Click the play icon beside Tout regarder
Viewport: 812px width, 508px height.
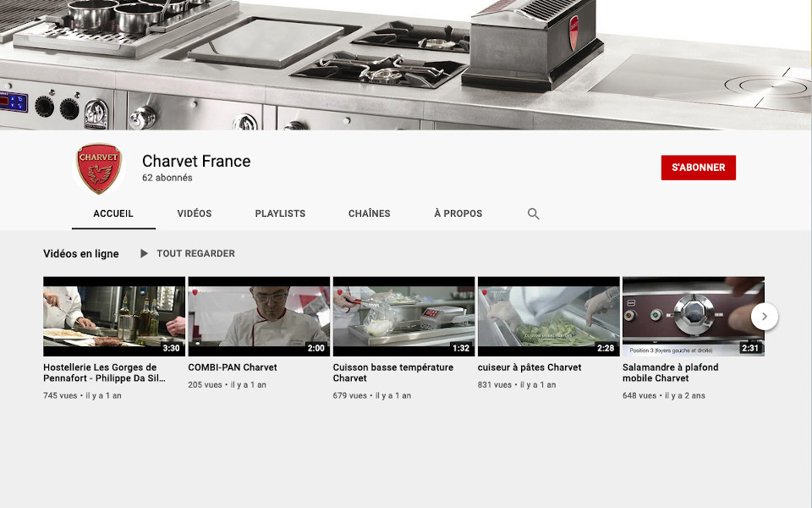coord(144,253)
